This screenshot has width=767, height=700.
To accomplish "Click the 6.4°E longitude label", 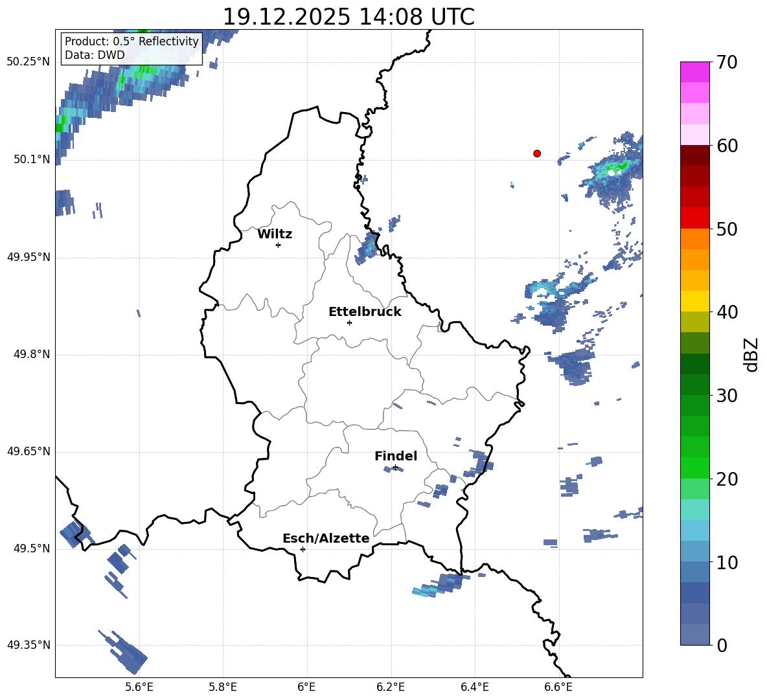I will (475, 687).
